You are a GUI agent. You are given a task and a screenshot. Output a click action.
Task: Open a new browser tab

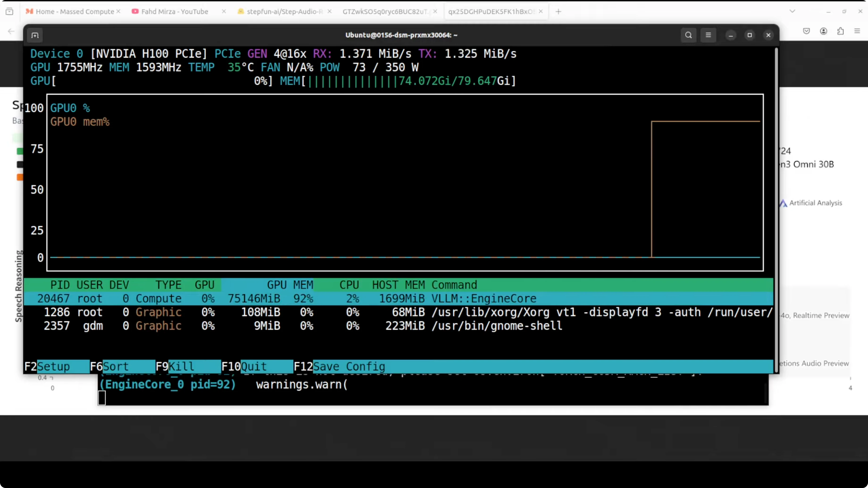[x=558, y=12]
